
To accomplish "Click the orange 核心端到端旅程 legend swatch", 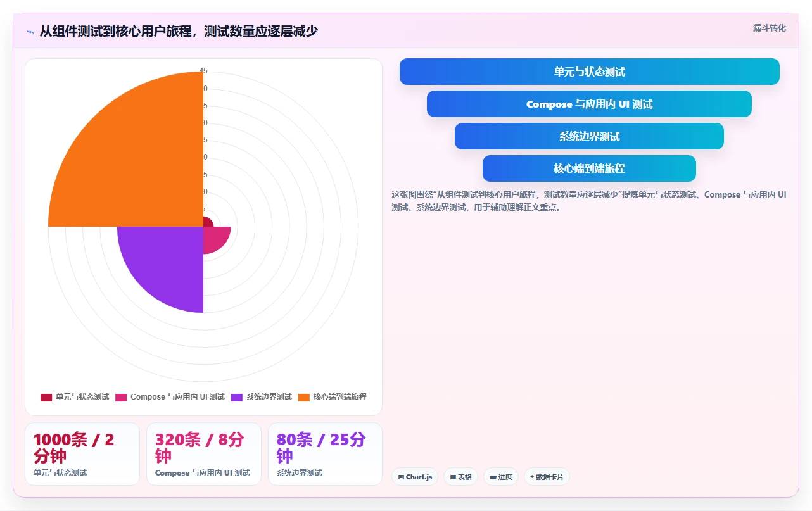I will point(303,397).
